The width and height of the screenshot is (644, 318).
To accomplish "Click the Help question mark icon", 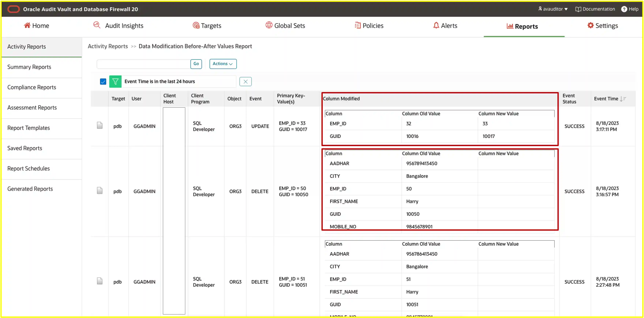I will (624, 9).
